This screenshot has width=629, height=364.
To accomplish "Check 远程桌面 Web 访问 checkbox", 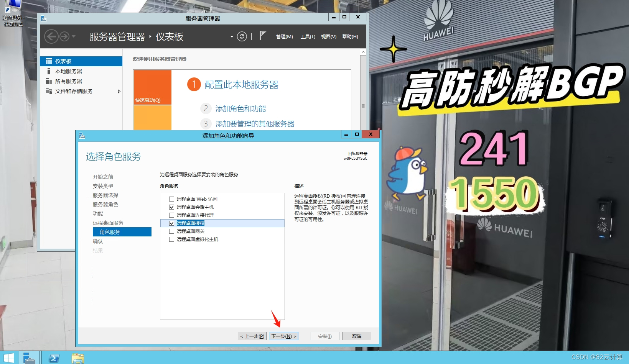I will coord(172,199).
